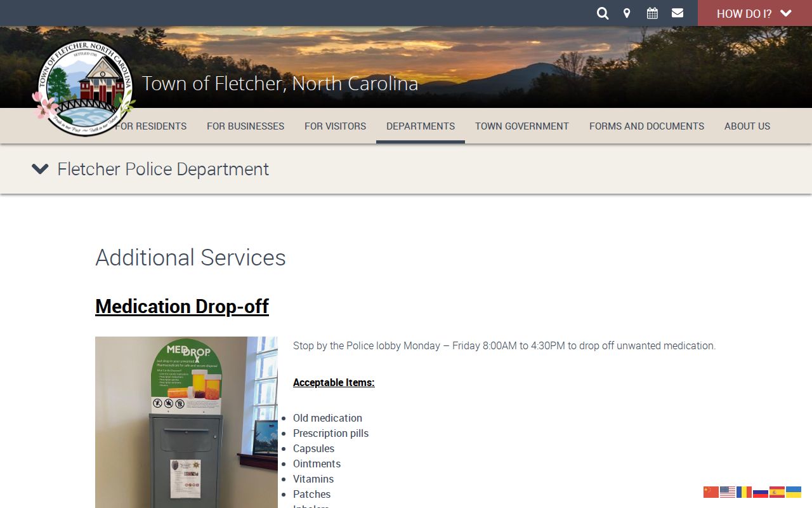Open the For Businesses menu
Screen dimensions: 812x508
246,126
